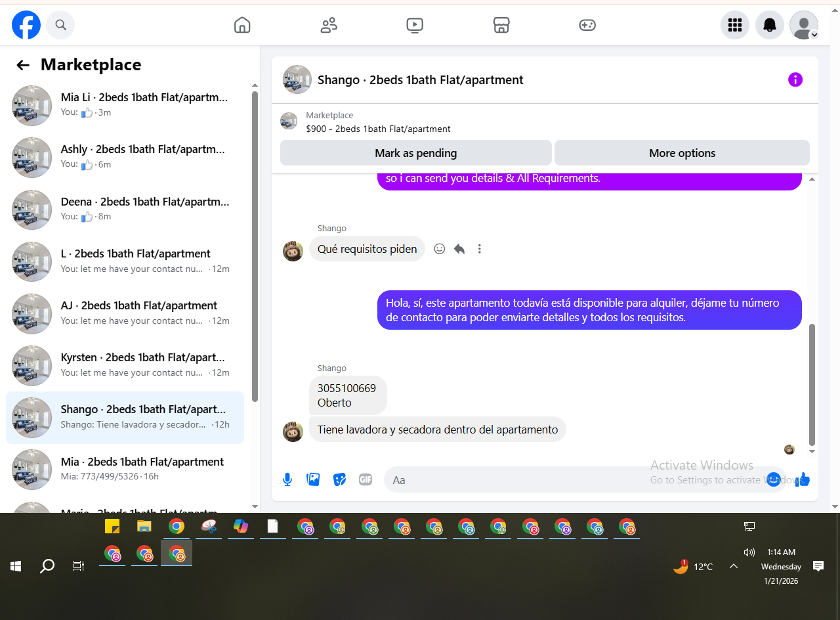Image resolution: width=840 pixels, height=620 pixels.
Task: Show hidden system tray icons
Action: [734, 566]
